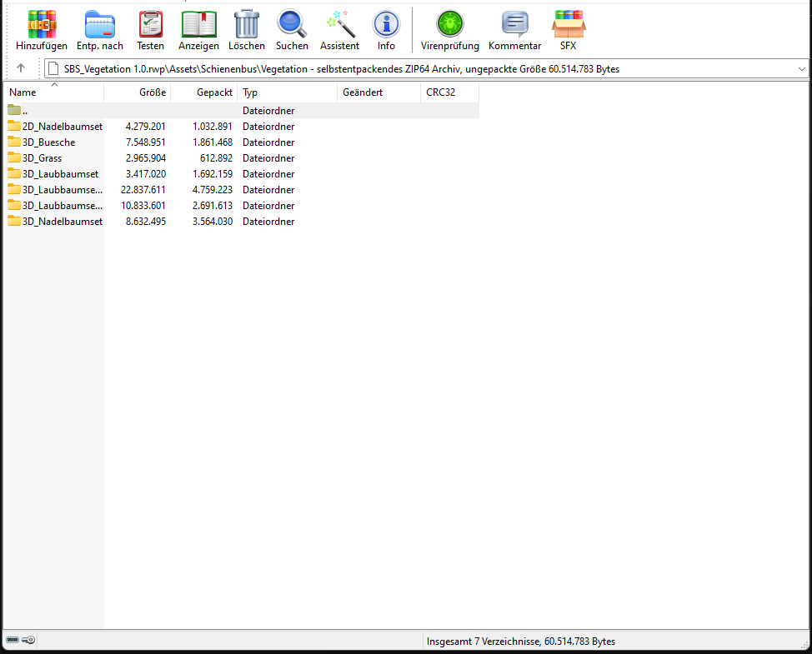Click the document icon in address bar

pos(53,69)
